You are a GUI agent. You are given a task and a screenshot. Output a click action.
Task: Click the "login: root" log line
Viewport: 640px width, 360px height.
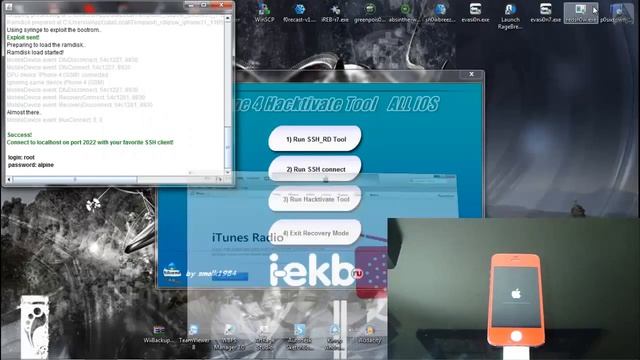click(21, 157)
